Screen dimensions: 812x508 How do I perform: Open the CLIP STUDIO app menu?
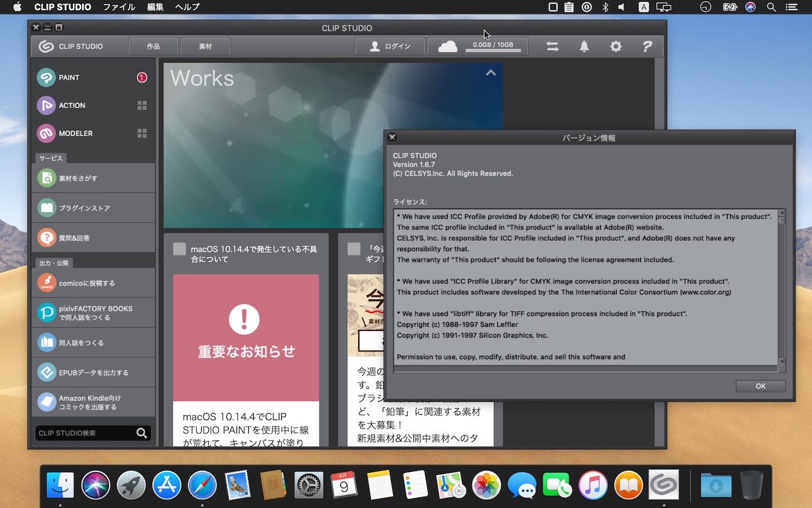pos(63,7)
